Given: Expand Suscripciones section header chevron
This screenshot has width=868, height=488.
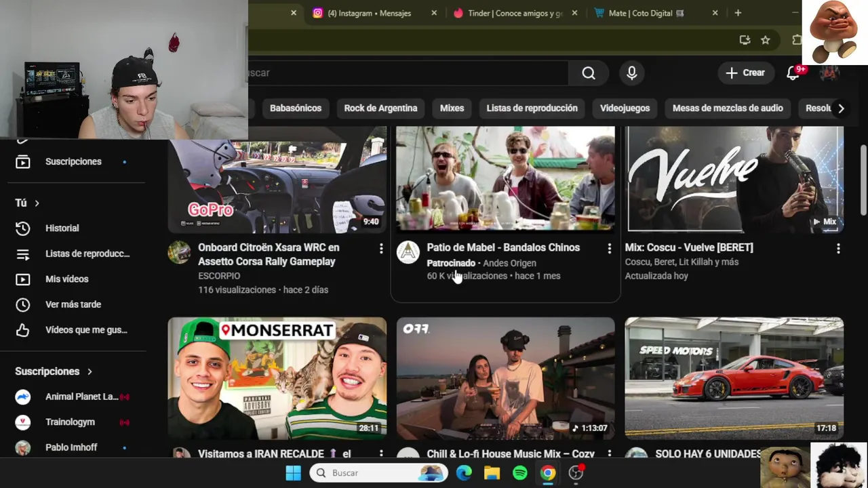Looking at the screenshot, I should click(x=90, y=371).
